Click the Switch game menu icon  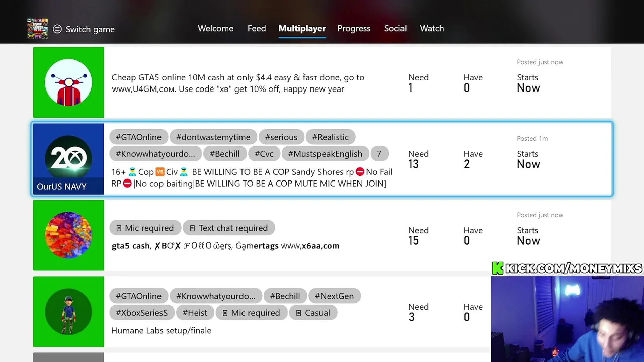coord(57,29)
